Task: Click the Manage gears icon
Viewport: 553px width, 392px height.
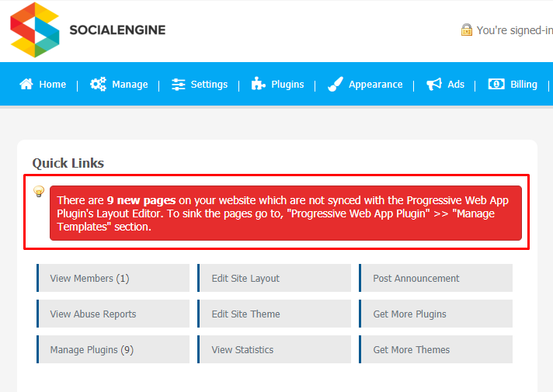Action: point(98,85)
